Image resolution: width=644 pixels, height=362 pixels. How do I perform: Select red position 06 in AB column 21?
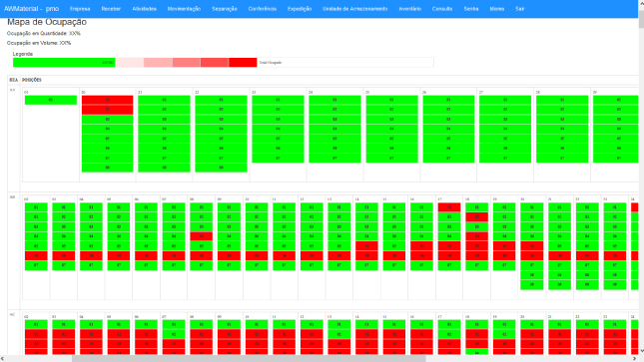[559, 255]
